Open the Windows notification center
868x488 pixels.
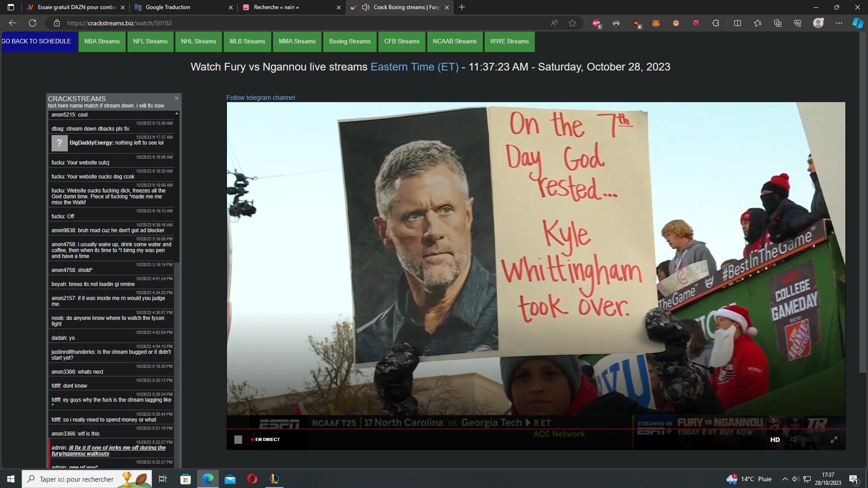854,479
